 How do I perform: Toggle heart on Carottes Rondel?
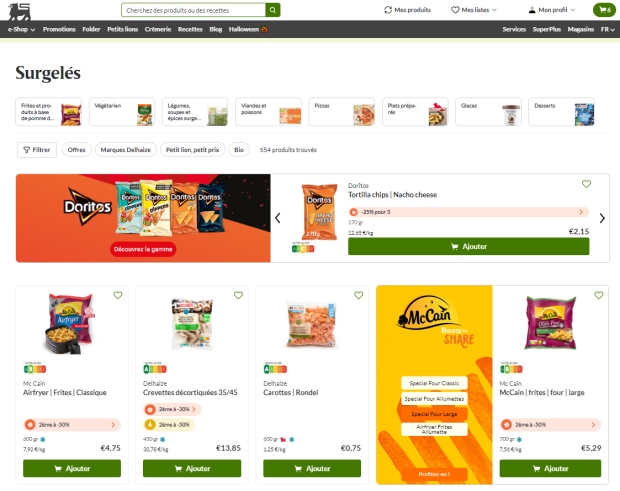[358, 295]
